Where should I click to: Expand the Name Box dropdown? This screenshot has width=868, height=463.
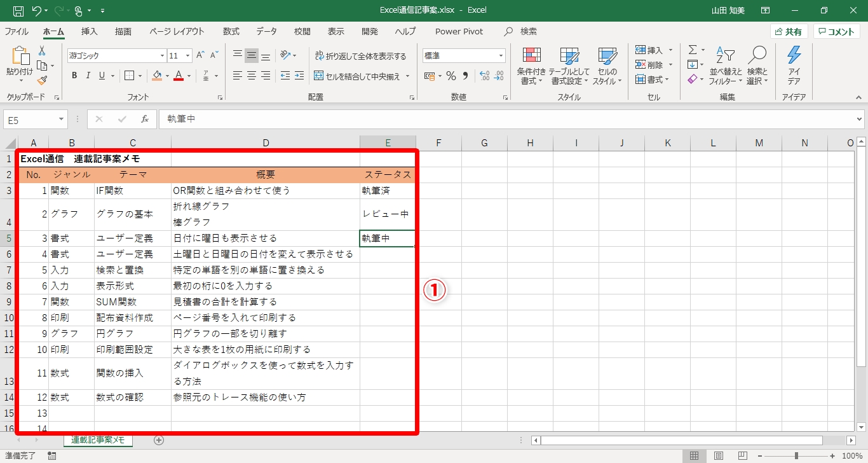tap(62, 119)
